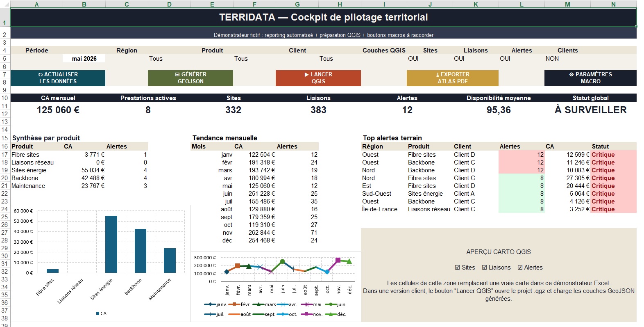The height and width of the screenshot is (327, 644).
Task: Select the NON value under Clients
Action: (x=552, y=59)
